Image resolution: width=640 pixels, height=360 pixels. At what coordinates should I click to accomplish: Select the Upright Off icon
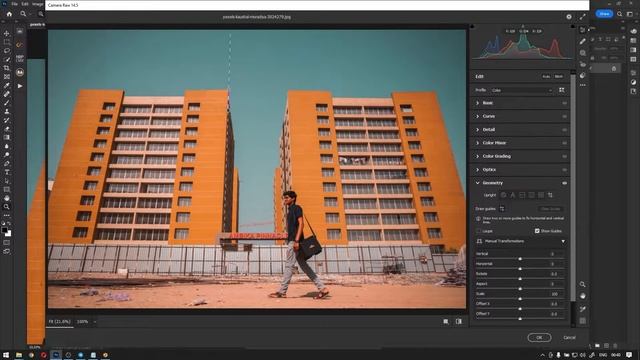[503, 195]
